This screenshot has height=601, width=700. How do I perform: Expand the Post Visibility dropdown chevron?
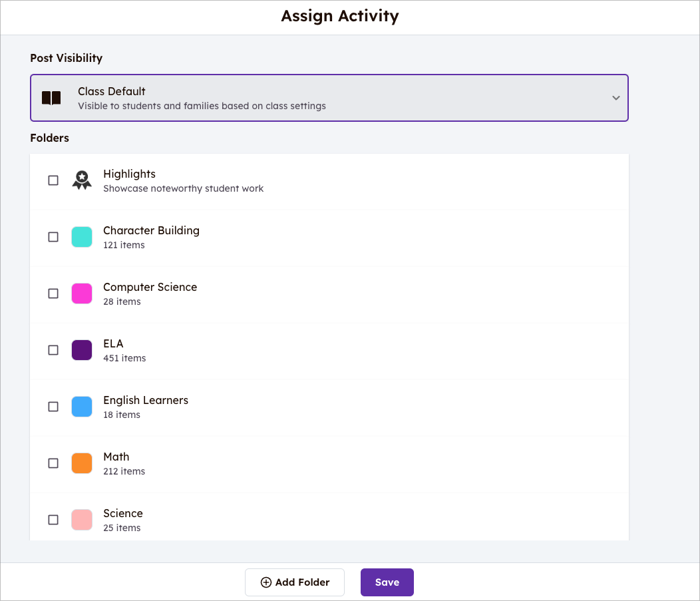[x=615, y=98]
